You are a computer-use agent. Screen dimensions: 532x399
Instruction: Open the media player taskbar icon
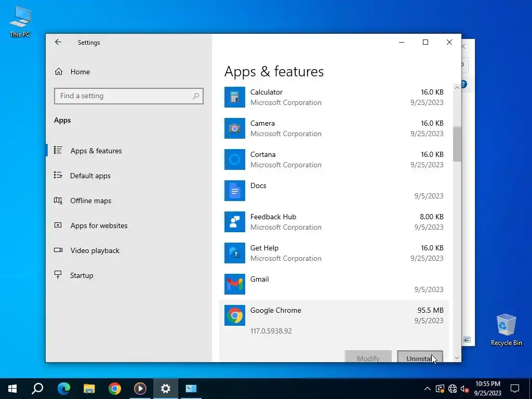tap(140, 389)
